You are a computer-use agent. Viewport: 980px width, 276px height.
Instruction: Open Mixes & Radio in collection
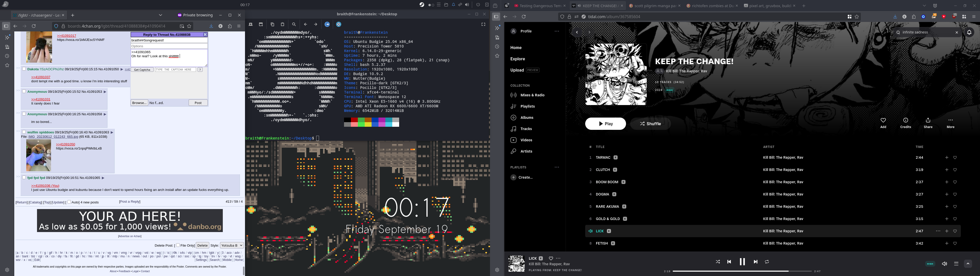[528, 95]
